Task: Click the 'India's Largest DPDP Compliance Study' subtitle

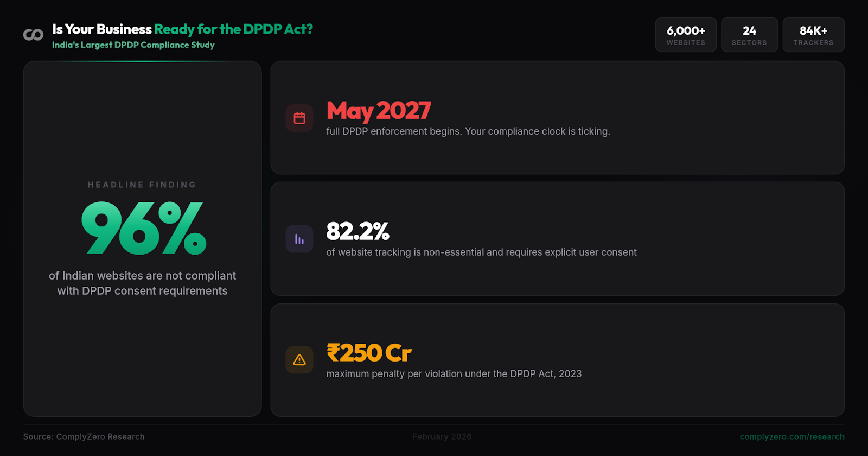Action: coord(133,45)
